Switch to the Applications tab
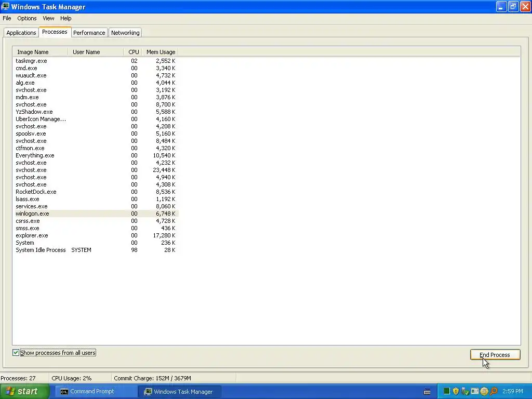 pyautogui.click(x=21, y=33)
